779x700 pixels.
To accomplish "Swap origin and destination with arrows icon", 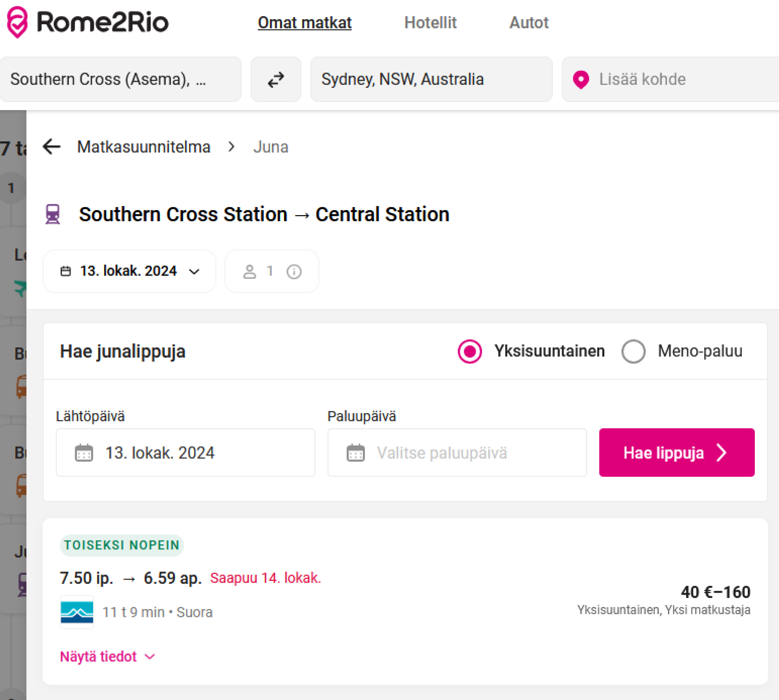I will click(x=276, y=80).
